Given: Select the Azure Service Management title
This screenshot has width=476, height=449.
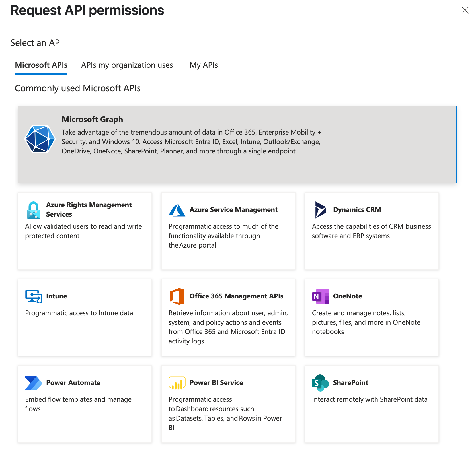Looking at the screenshot, I should pyautogui.click(x=233, y=210).
